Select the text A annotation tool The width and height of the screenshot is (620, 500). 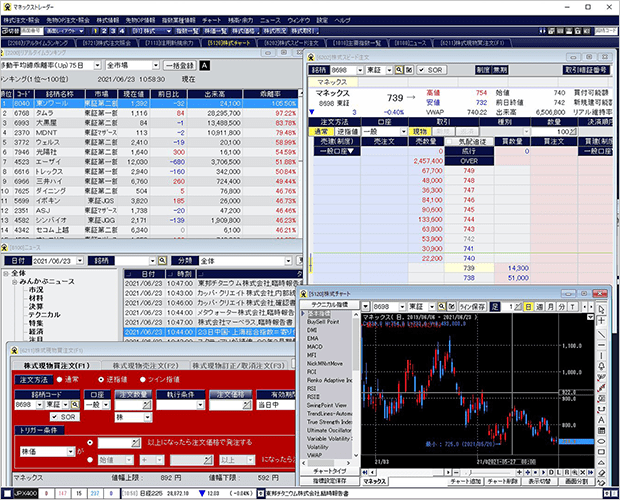pyautogui.click(x=601, y=420)
